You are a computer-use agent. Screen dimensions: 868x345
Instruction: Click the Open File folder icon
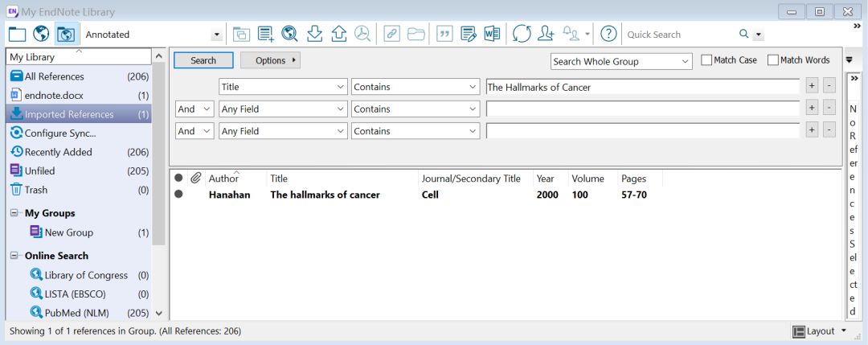(416, 35)
